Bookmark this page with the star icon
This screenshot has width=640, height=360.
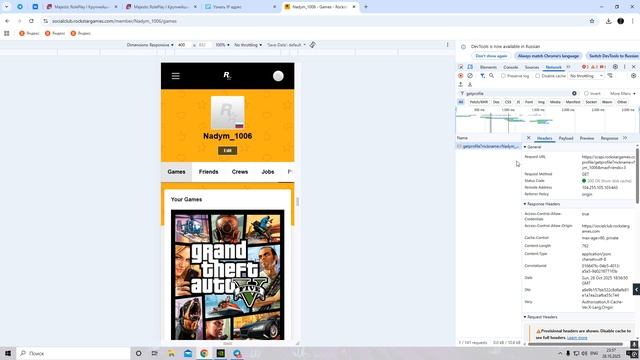[592, 21]
